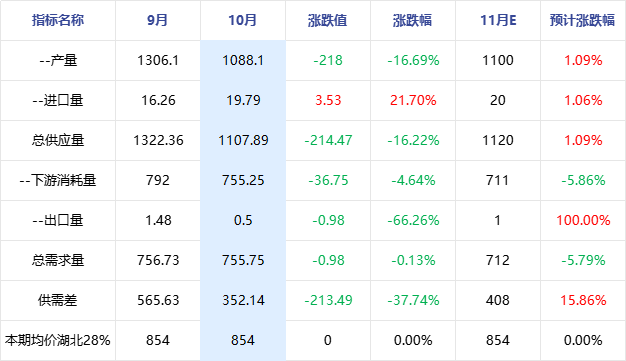Click the --出口量 row label
626x361 pixels.
pos(58,220)
